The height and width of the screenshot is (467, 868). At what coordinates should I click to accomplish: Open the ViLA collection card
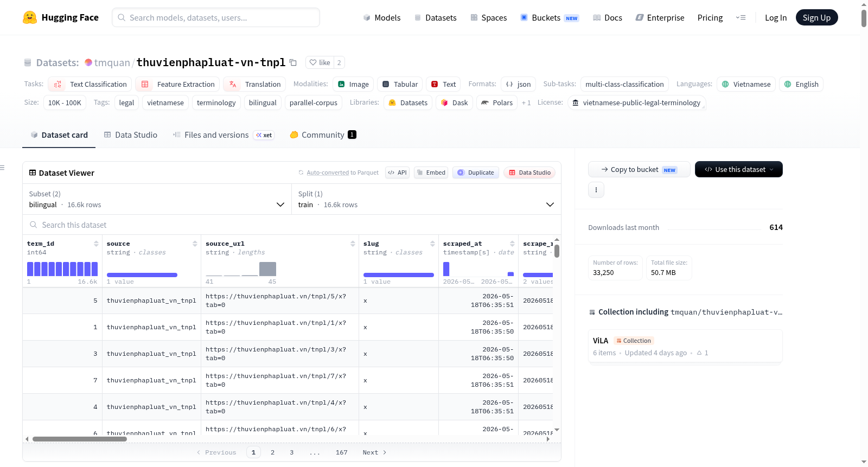tap(685, 346)
